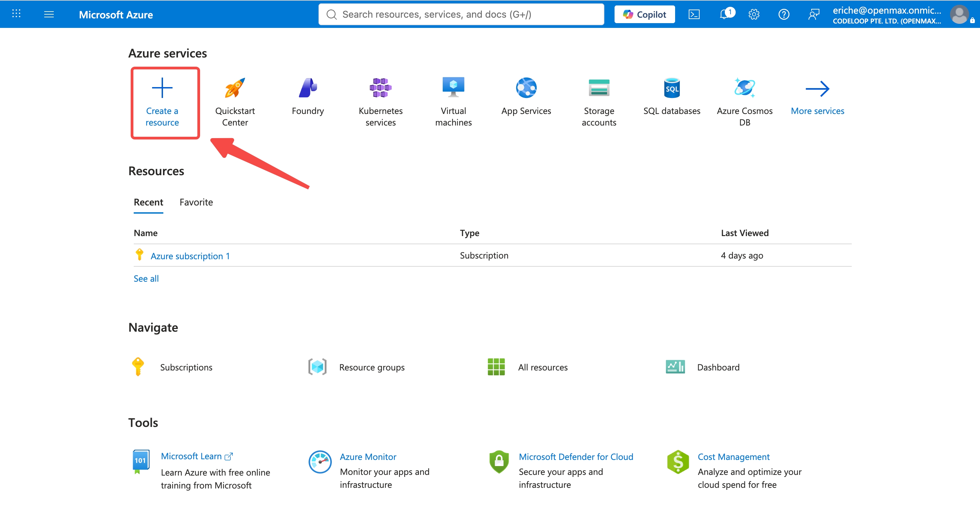Switch to the Favorite tab

(196, 202)
